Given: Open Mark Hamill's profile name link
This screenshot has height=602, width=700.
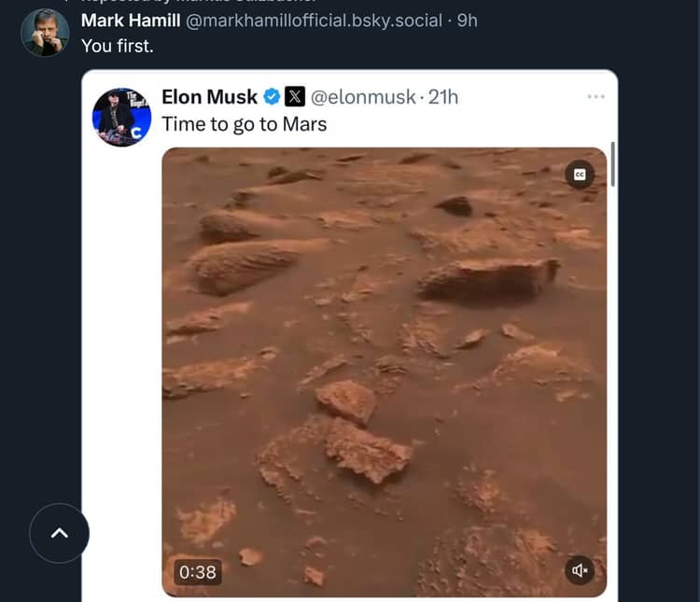Looking at the screenshot, I should tap(130, 20).
